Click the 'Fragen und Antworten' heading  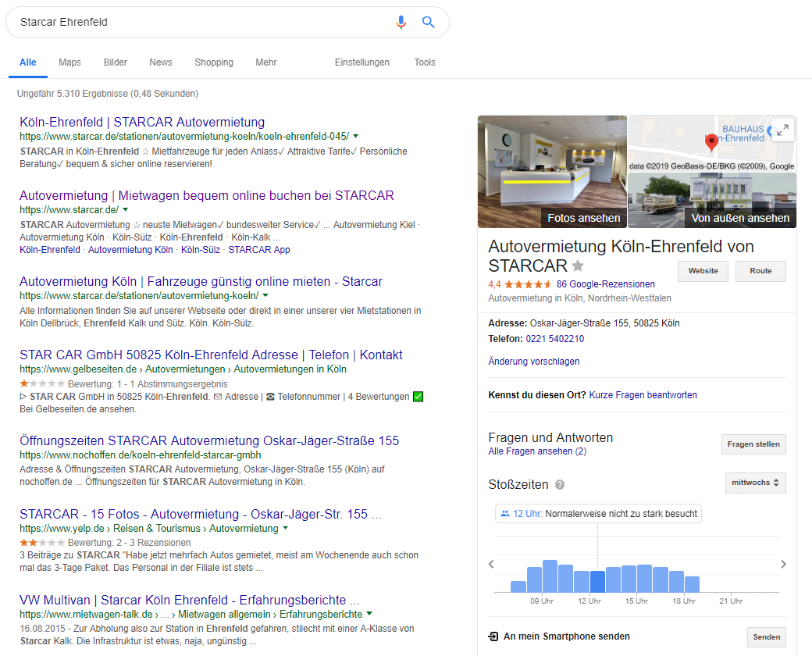[550, 438]
